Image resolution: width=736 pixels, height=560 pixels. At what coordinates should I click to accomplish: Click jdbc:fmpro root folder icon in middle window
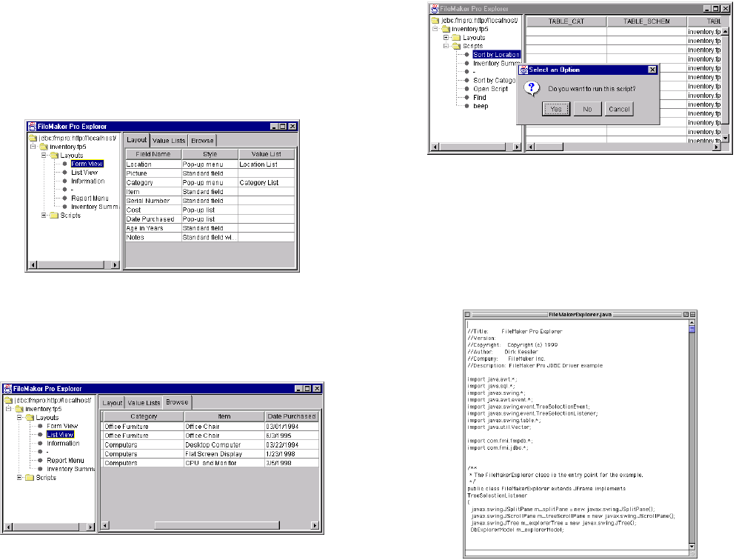tap(33, 138)
